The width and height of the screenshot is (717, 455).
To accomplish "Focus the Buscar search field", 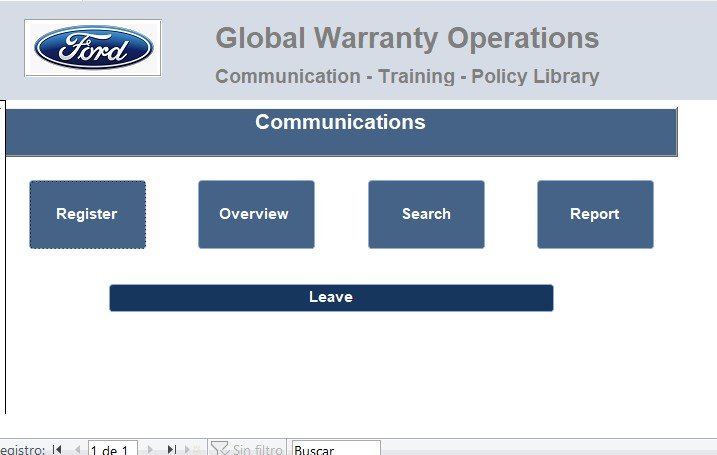I will (334, 449).
